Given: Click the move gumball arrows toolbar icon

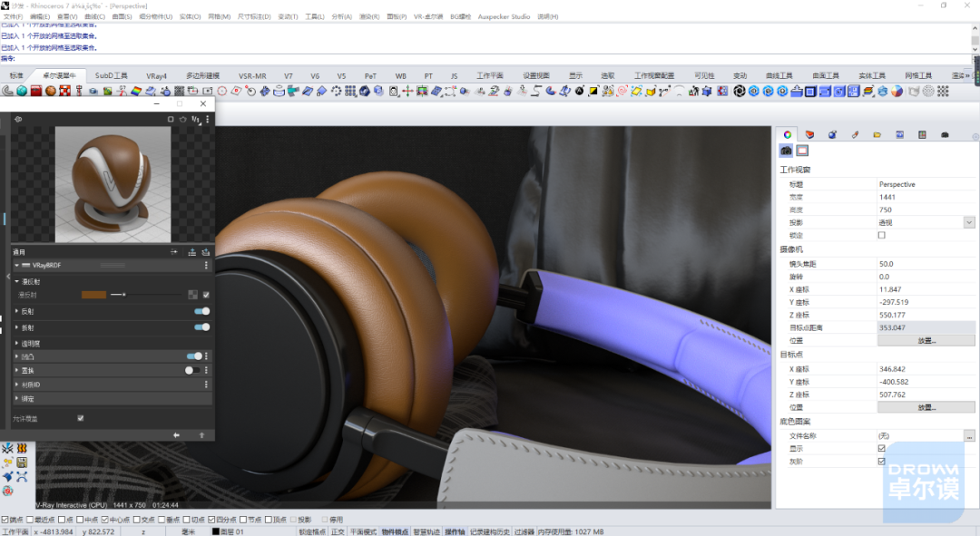Looking at the screenshot, I should 407,92.
